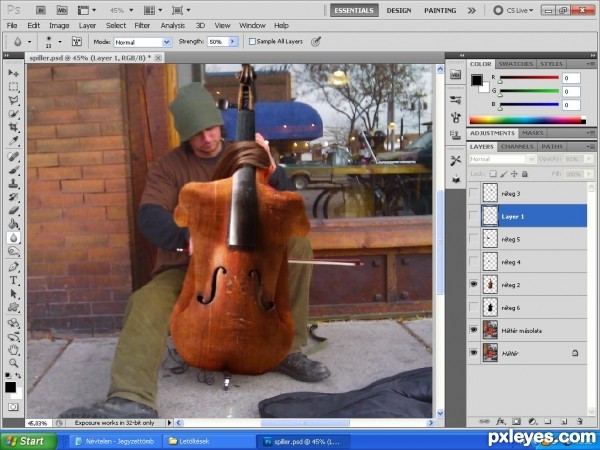The width and height of the screenshot is (600, 450).
Task: Open the zoom level dropdown in application bar
Action: (x=131, y=10)
